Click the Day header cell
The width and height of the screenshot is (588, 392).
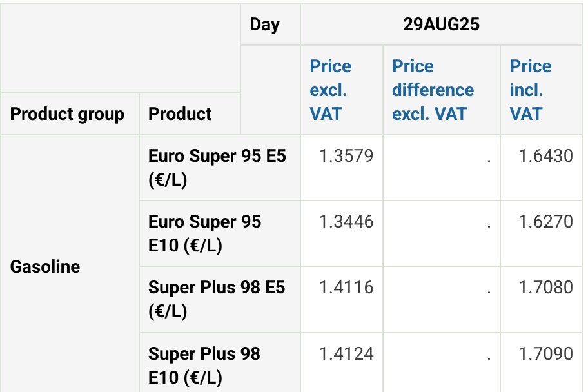(265, 24)
